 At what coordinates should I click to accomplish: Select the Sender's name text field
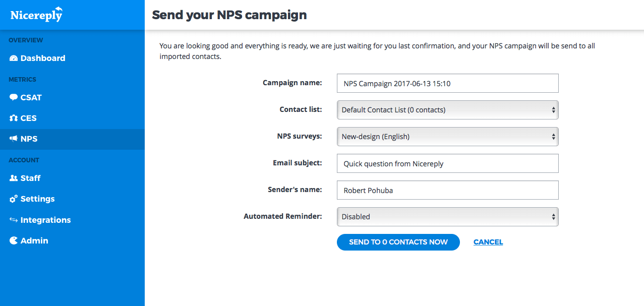tap(448, 190)
